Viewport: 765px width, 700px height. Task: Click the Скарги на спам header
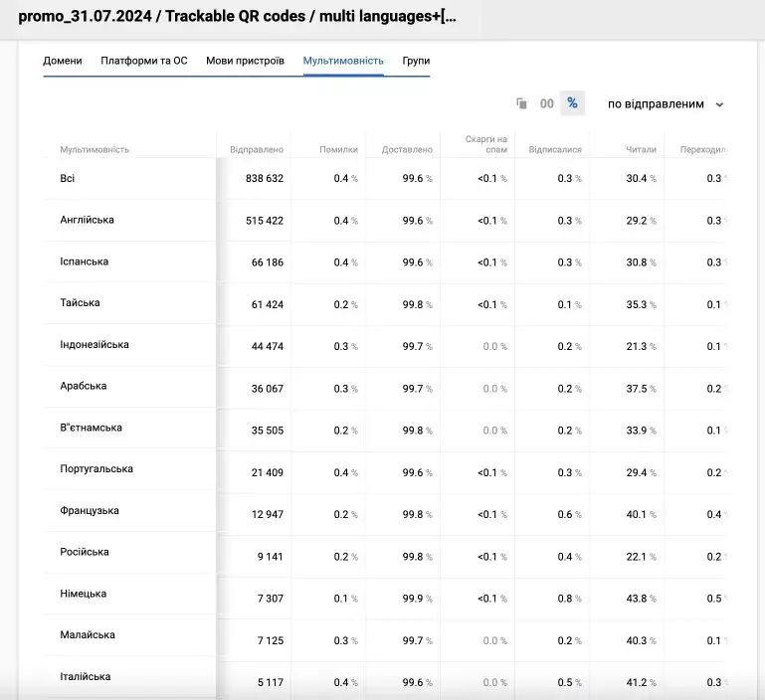[x=485, y=144]
